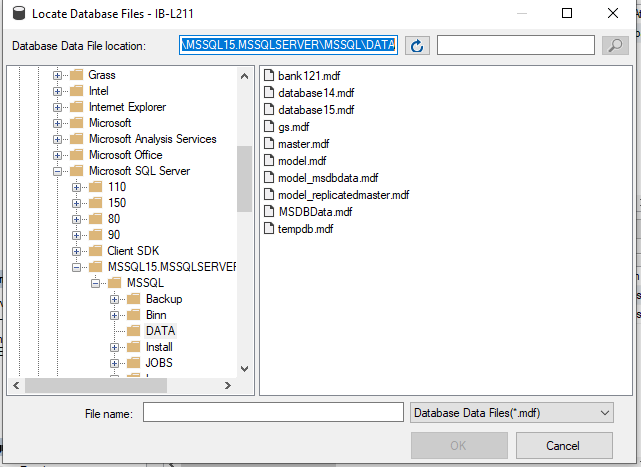641x467 pixels.
Task: Select the Client SDK folder
Action: [x=132, y=251]
